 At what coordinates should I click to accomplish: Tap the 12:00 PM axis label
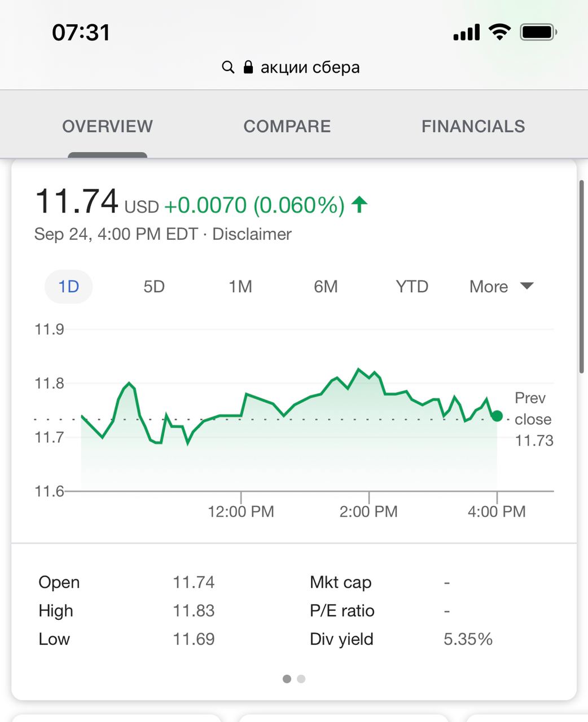(x=241, y=512)
